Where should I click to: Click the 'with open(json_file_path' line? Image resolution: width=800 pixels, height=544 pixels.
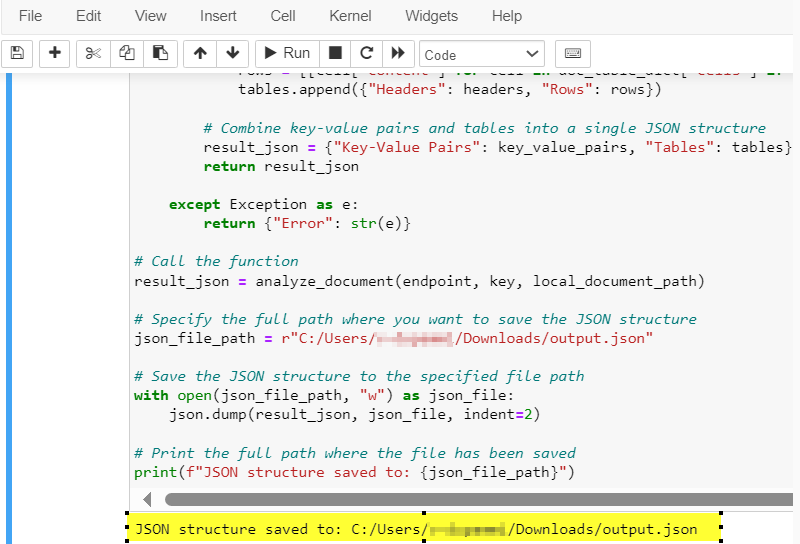324,395
